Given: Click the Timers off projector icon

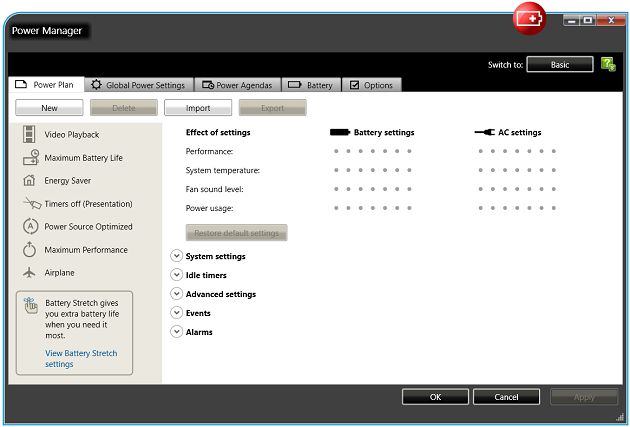Looking at the screenshot, I should point(32,203).
